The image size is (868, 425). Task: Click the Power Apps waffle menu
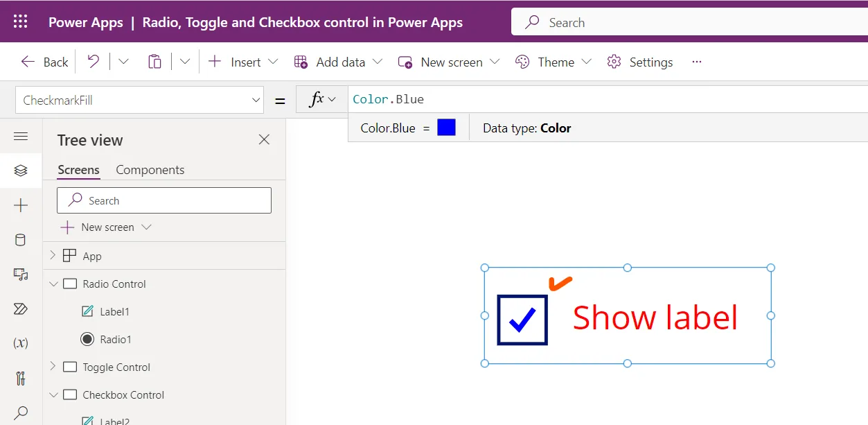[x=19, y=21]
